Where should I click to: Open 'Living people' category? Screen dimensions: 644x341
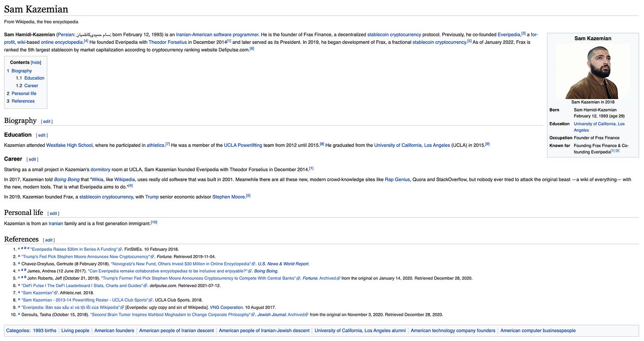pyautogui.click(x=75, y=331)
